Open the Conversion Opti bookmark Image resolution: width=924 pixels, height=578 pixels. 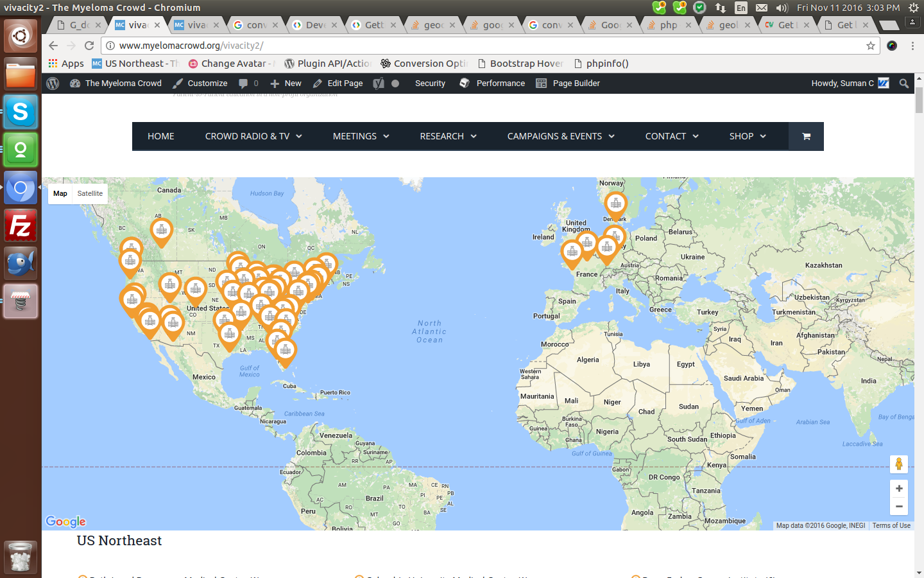[424, 64]
